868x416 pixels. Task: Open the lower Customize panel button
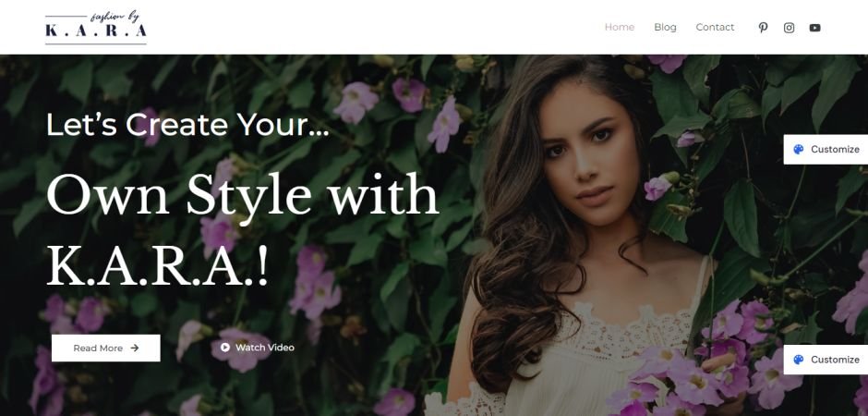(x=826, y=360)
